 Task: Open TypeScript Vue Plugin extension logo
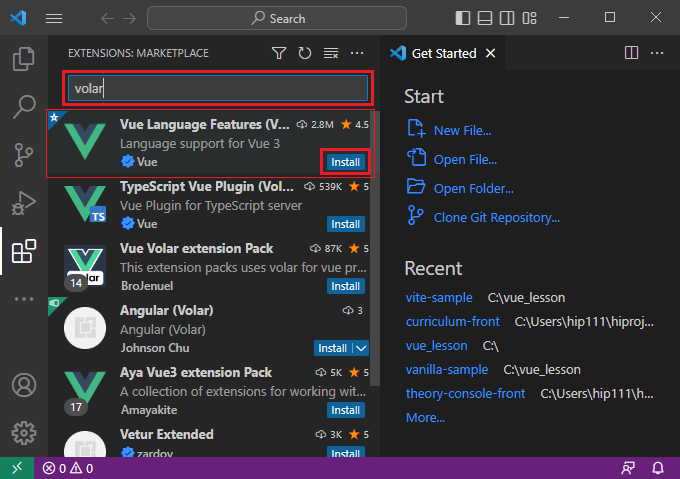pos(85,204)
